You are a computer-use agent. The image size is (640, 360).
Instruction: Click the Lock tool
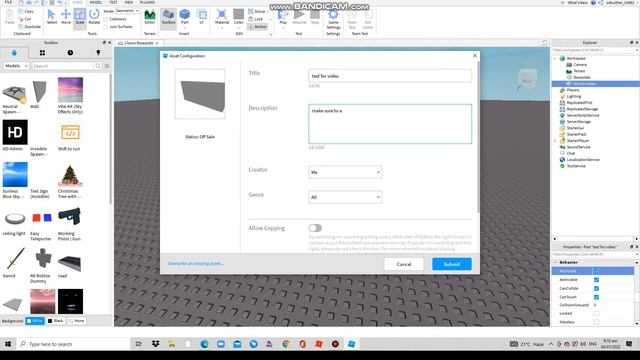[x=256, y=19]
